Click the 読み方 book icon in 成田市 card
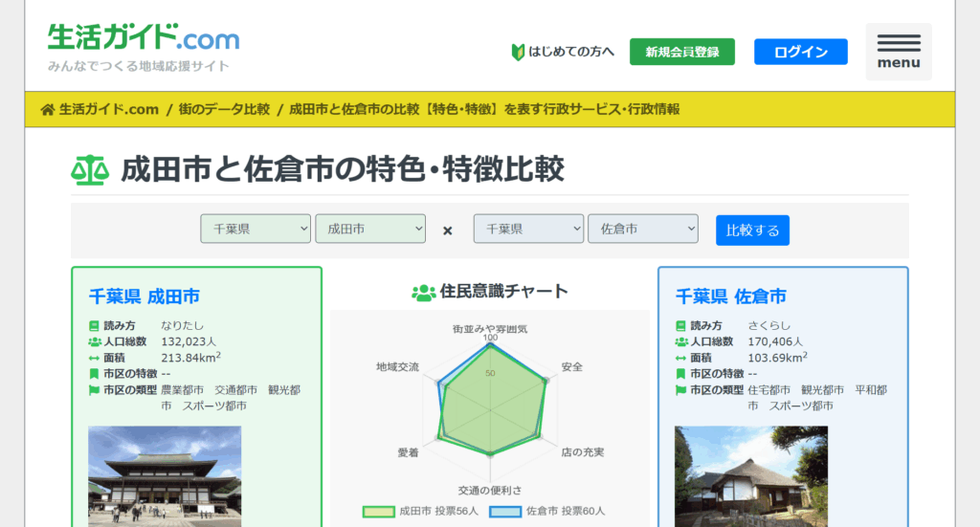The height and width of the screenshot is (527, 980). click(94, 326)
